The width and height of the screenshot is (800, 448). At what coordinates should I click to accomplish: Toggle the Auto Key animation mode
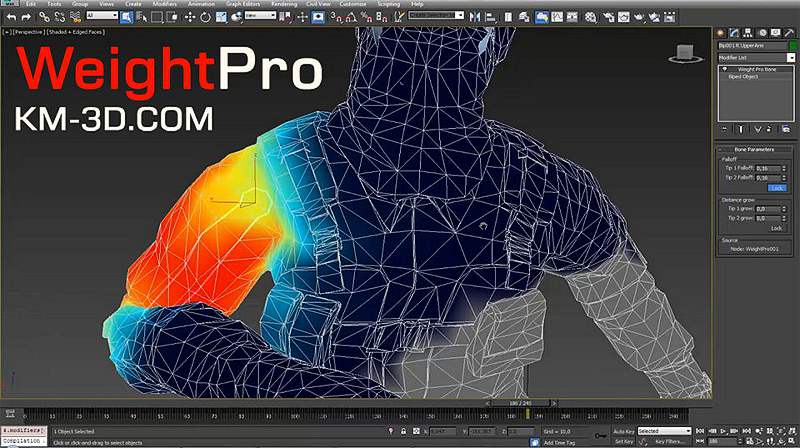625,431
